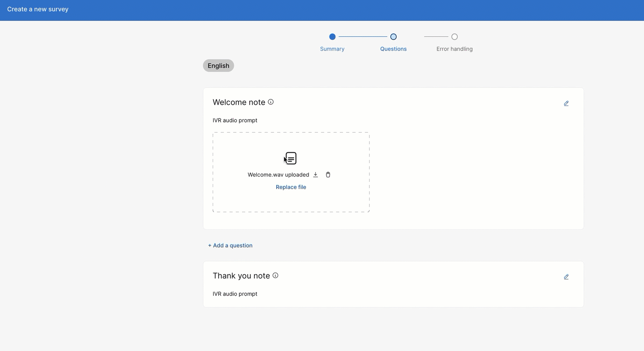Jump to the Error handling step label
Image resolution: width=644 pixels, height=351 pixels.
tap(454, 49)
